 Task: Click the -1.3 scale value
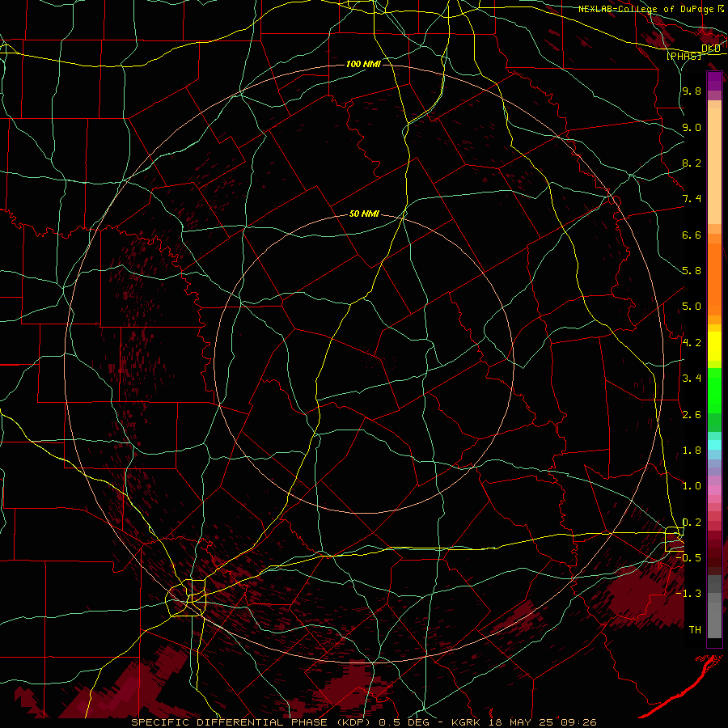click(x=689, y=594)
